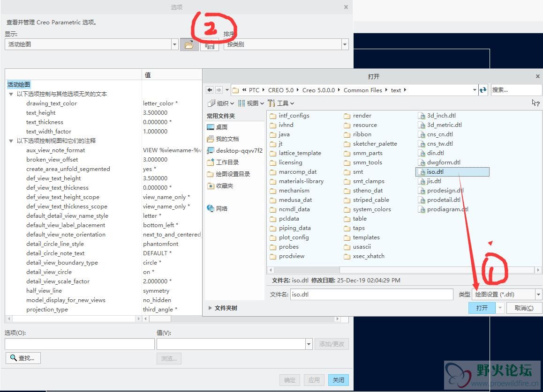Click the refresh icon beside path bar
This screenshot has width=543, height=392.
pos(483,90)
